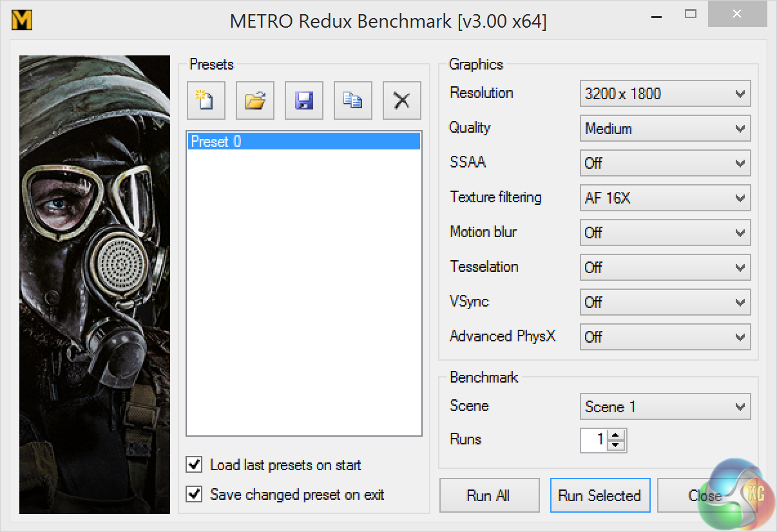Toggle Load last presets on start checkbox

coord(193,464)
